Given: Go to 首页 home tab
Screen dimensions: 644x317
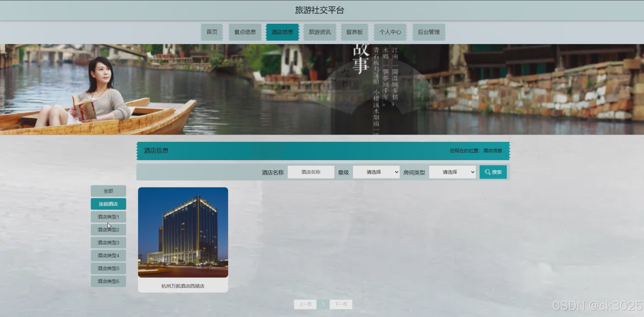Looking at the screenshot, I should coord(212,32).
